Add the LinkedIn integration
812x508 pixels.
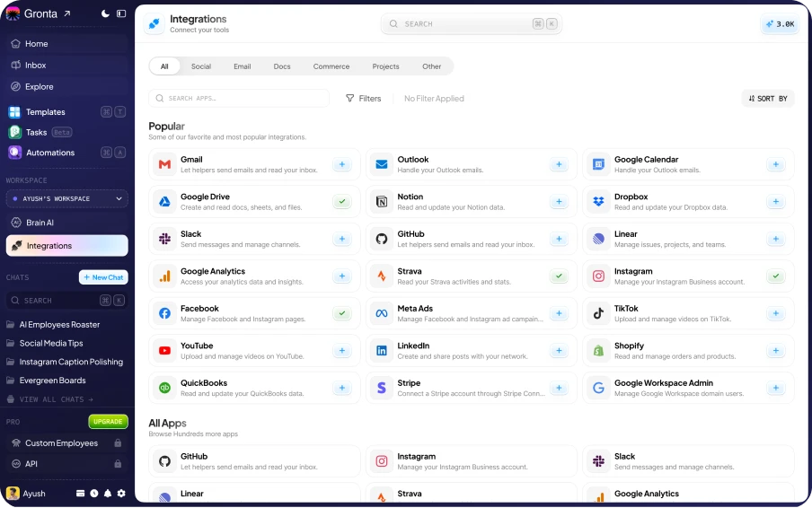click(559, 351)
